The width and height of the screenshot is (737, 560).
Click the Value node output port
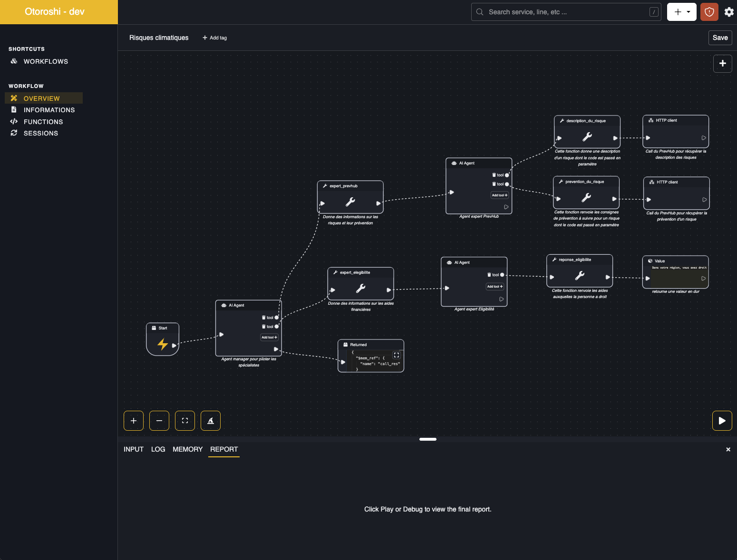(704, 279)
